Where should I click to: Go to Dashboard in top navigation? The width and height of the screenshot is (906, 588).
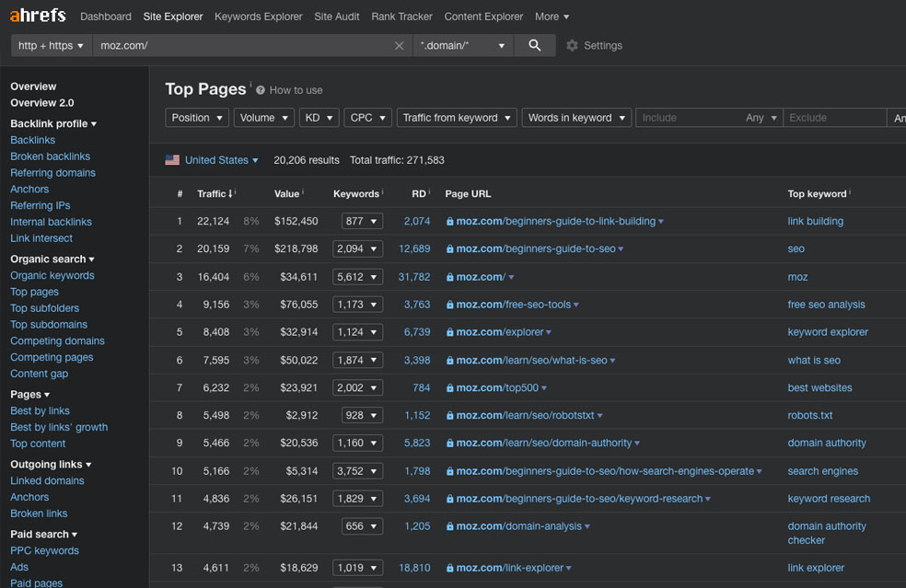coord(106,17)
